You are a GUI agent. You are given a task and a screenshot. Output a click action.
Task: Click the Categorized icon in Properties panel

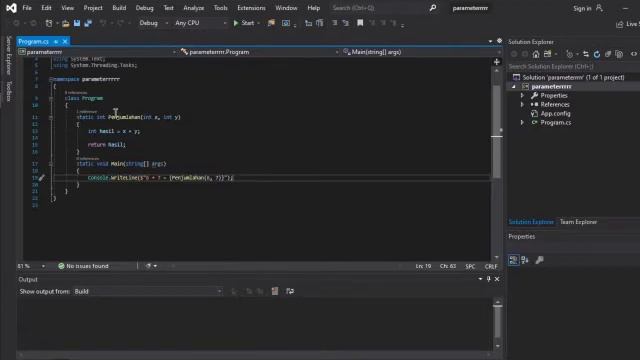514,260
